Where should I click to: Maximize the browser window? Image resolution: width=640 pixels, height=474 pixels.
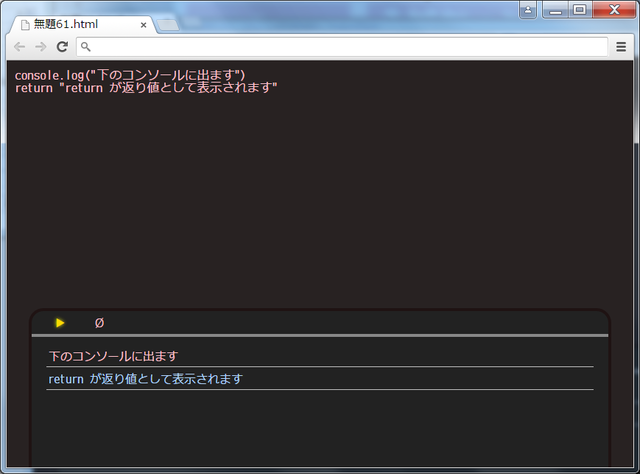tap(580, 10)
